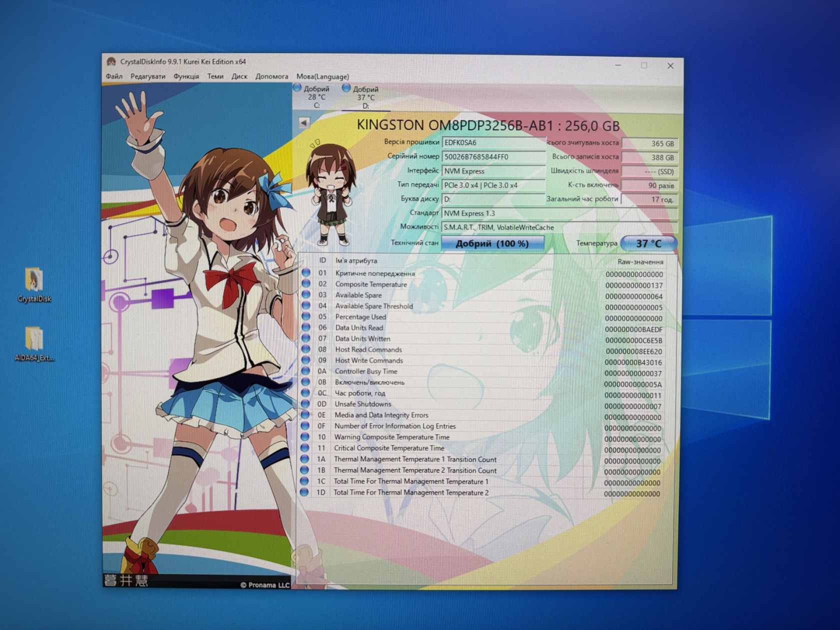Select disk D: health status icon
This screenshot has width=840, height=630.
(346, 88)
